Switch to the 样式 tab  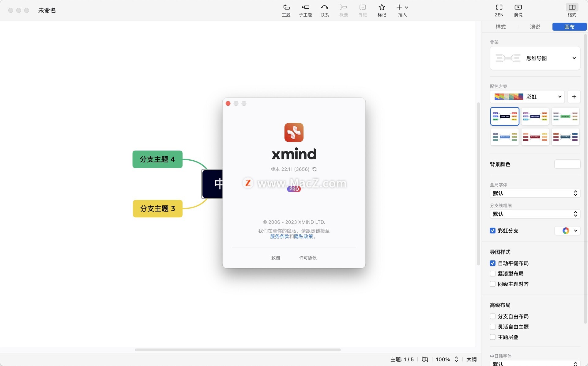coord(500,27)
